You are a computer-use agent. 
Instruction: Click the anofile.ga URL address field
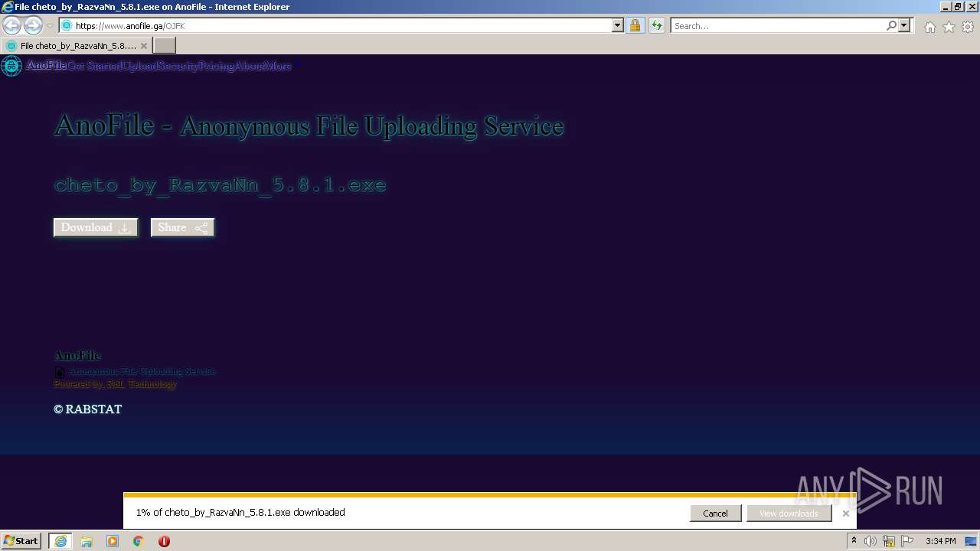(x=335, y=25)
